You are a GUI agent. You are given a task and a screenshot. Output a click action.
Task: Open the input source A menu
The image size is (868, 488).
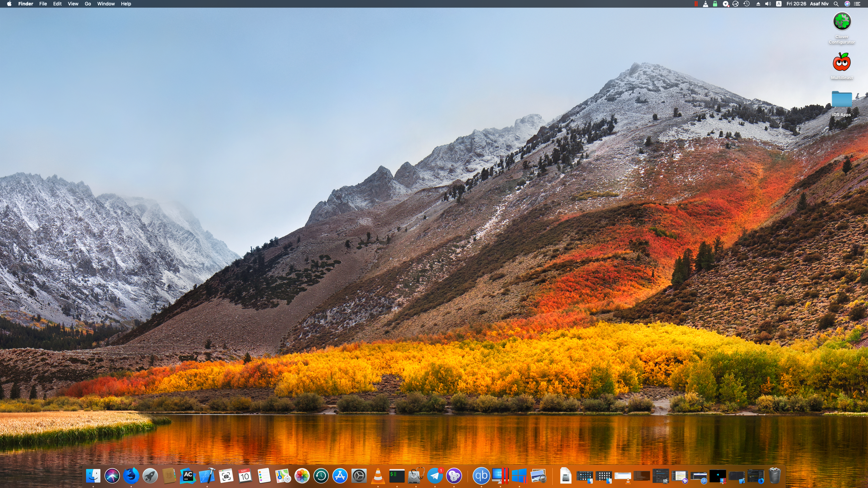click(x=779, y=4)
